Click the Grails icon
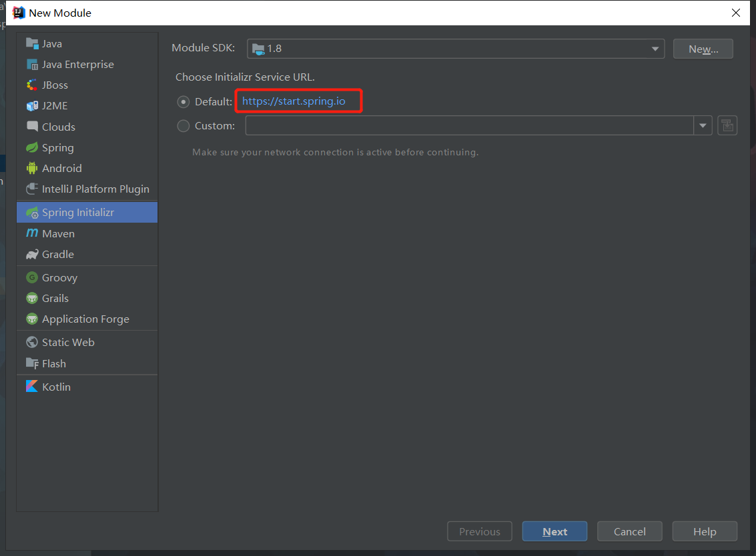This screenshot has width=756, height=556. (32, 298)
